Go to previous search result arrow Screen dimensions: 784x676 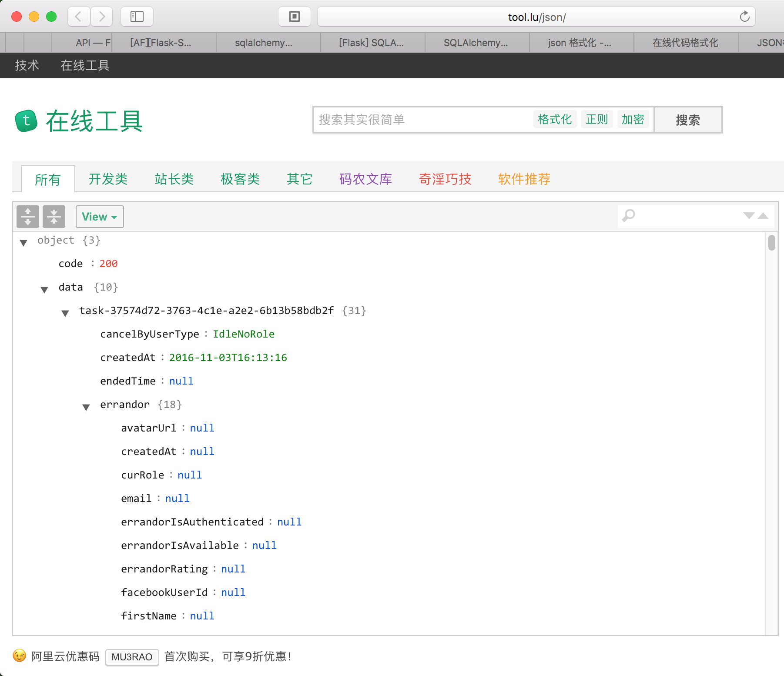(763, 216)
